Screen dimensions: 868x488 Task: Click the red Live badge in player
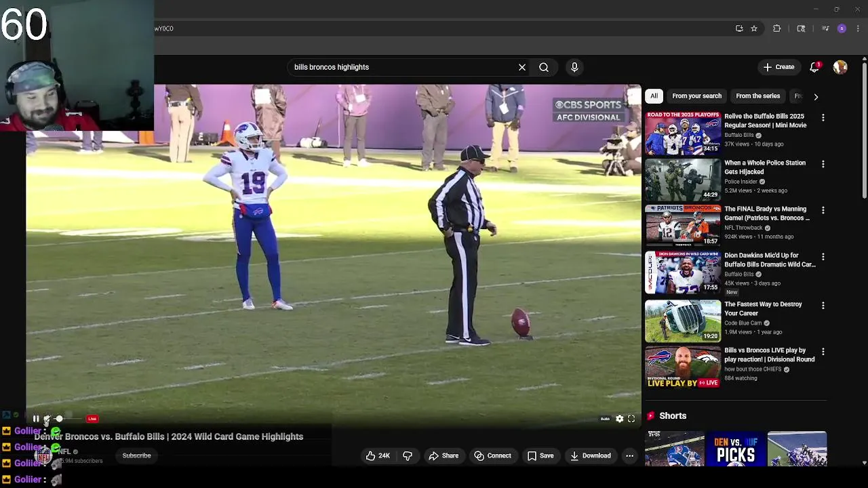(x=92, y=419)
